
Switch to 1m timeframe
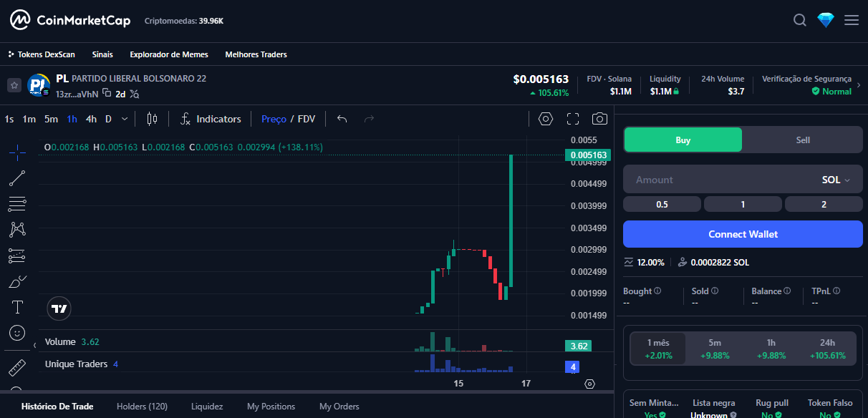tap(29, 119)
